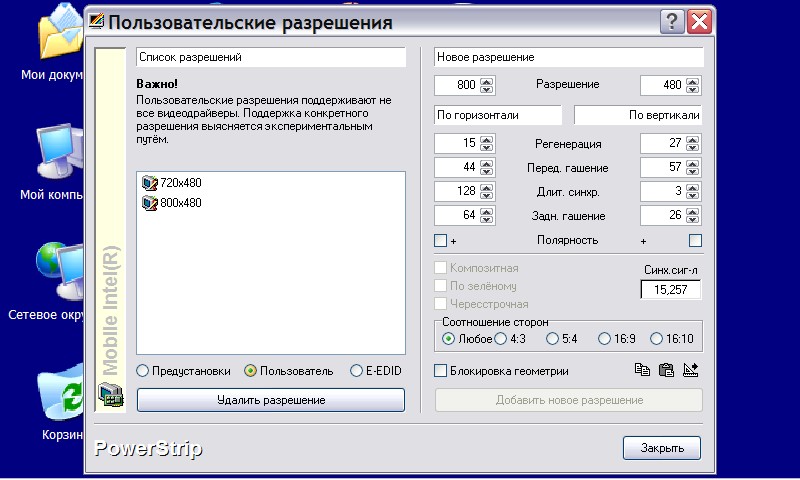The width and height of the screenshot is (800, 480).
Task: Click the Закрыть button
Action: tap(661, 447)
